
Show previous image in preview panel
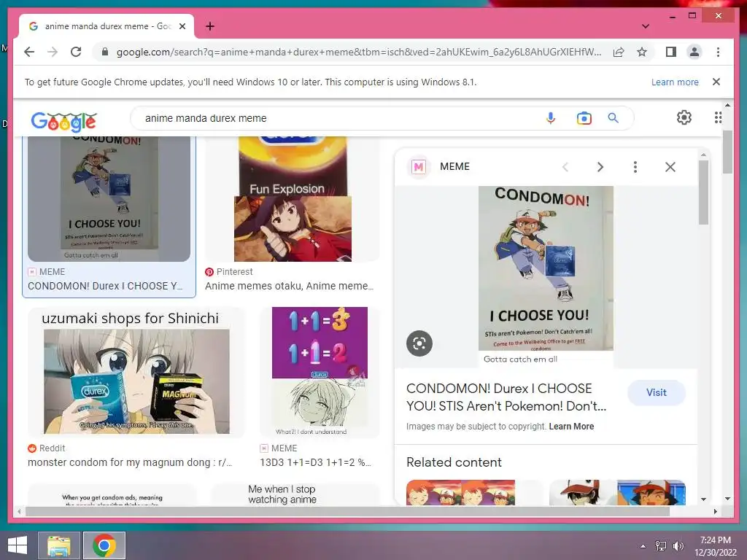(x=565, y=167)
